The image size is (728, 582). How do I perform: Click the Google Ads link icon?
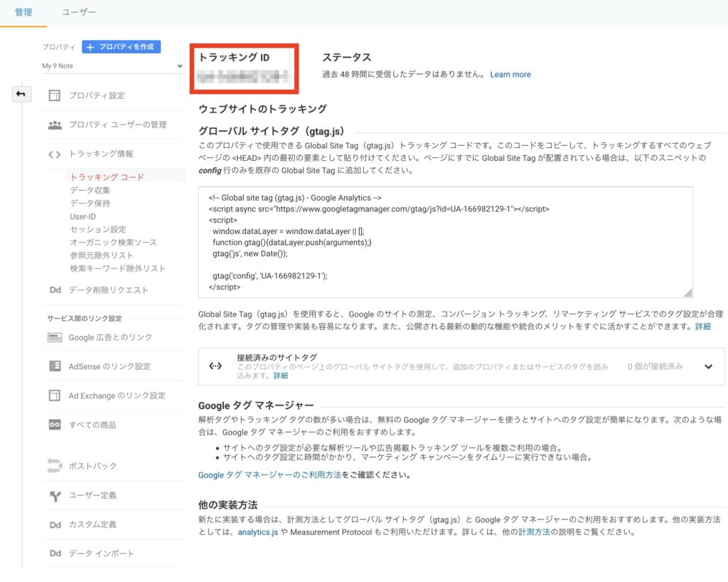(54, 337)
